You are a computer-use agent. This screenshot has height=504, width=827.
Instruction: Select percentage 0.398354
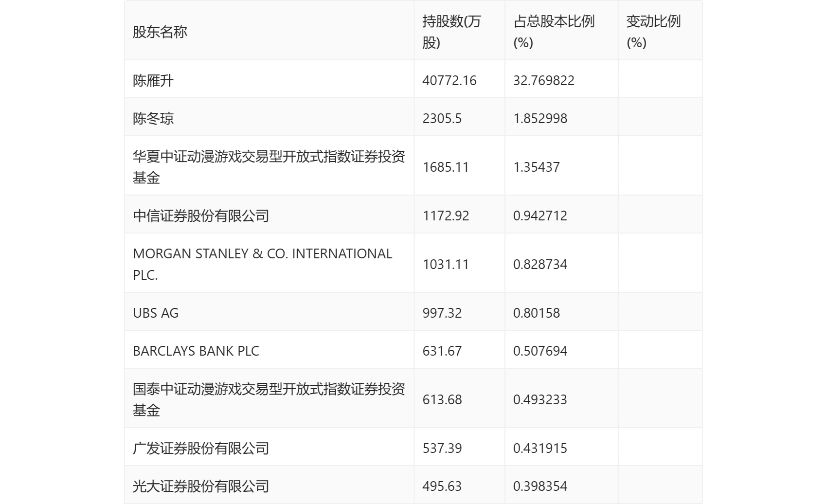click(x=540, y=486)
